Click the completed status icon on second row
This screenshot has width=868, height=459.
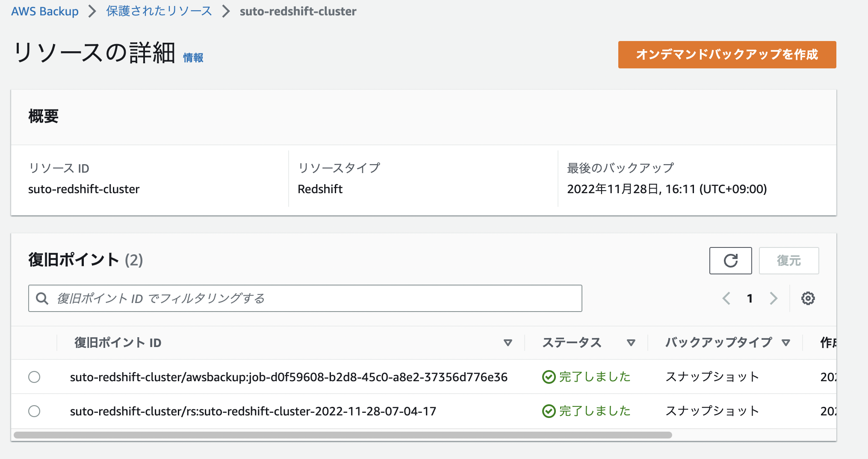pyautogui.click(x=549, y=411)
